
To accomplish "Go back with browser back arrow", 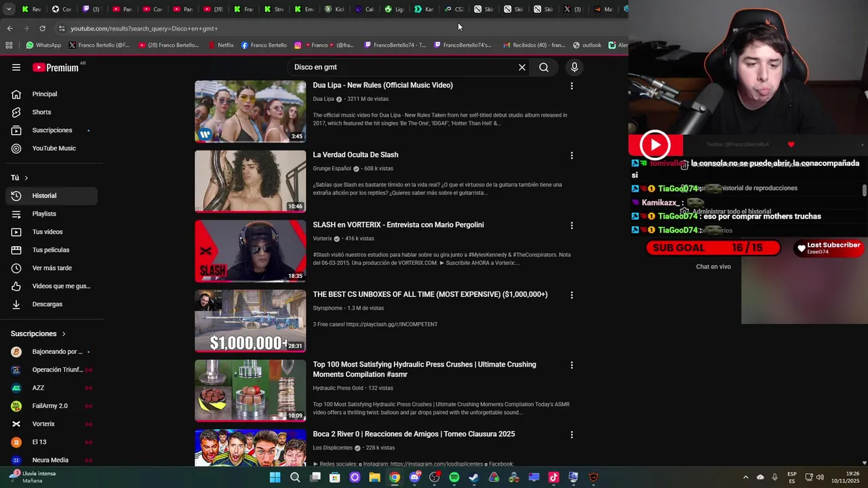I will click(9, 28).
